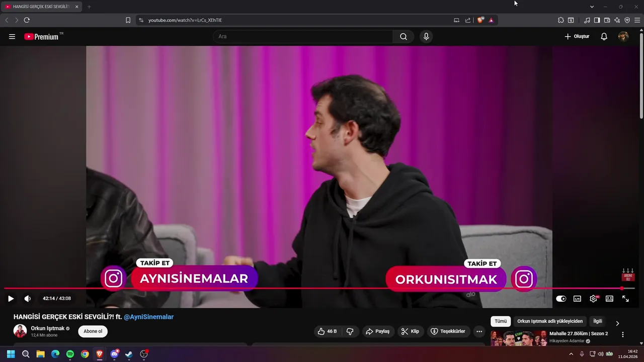Open Orkun Işıtmak channel avatar
Screen dimensions: 644x362
click(x=20, y=331)
